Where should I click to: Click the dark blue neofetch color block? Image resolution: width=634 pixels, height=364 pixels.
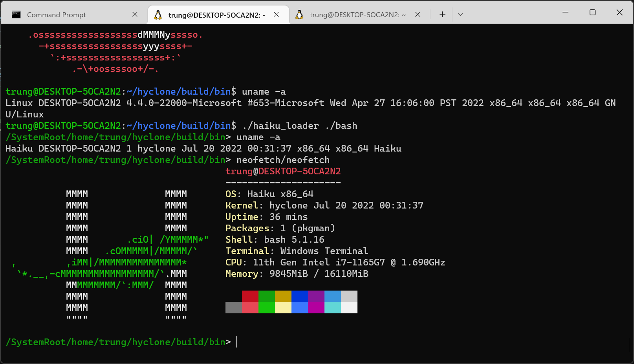[300, 296]
